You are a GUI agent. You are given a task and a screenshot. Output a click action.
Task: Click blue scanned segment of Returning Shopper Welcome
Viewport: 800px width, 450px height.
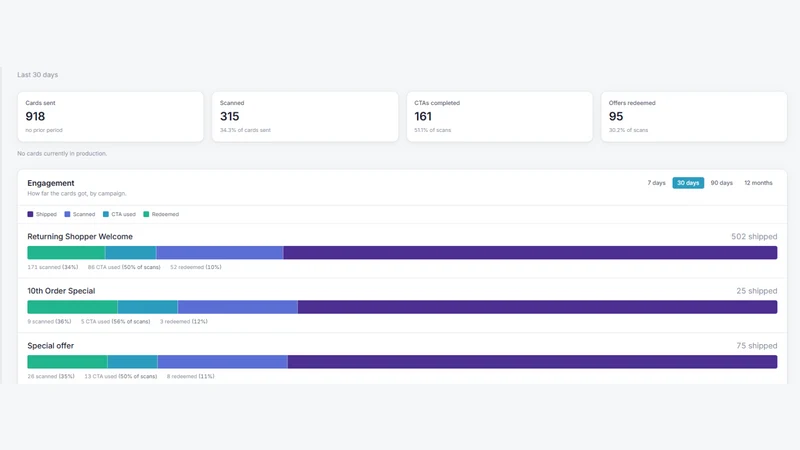click(x=220, y=253)
